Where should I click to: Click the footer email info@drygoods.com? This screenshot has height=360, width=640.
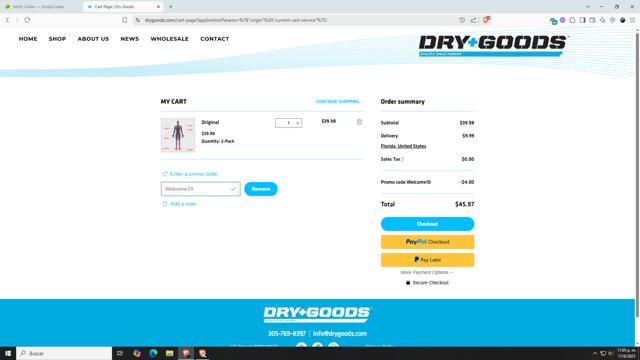tap(340, 333)
